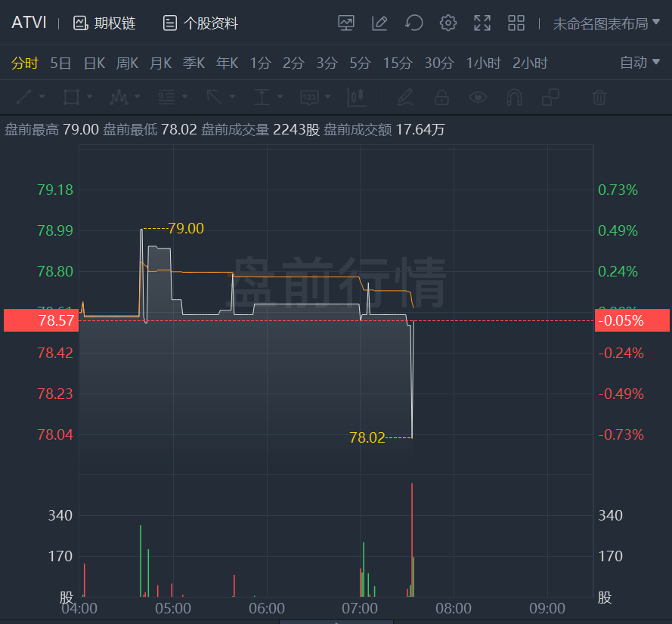Click the pencil edit drawings icon
Image resolution: width=672 pixels, height=624 pixels.
click(405, 97)
